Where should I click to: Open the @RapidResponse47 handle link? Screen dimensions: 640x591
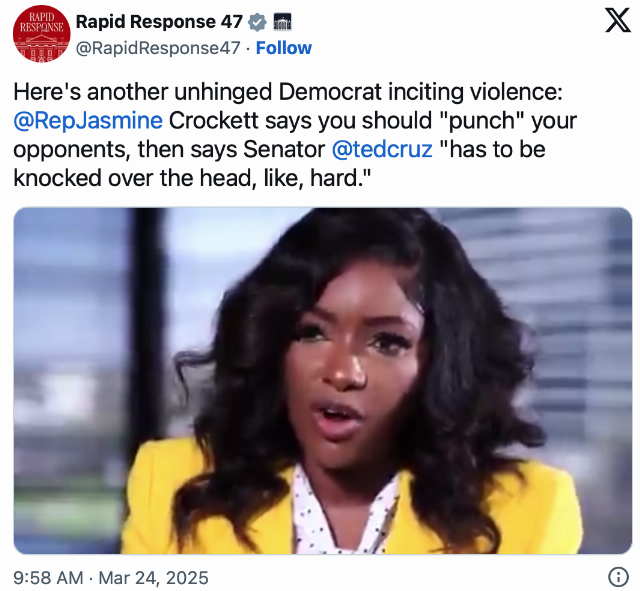pyautogui.click(x=158, y=48)
